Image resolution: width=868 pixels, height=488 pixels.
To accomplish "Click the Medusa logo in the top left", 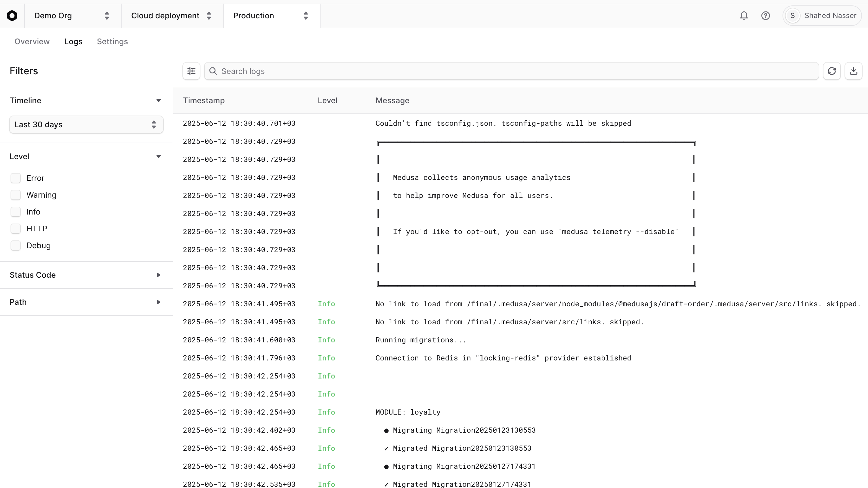I will pos(12,15).
